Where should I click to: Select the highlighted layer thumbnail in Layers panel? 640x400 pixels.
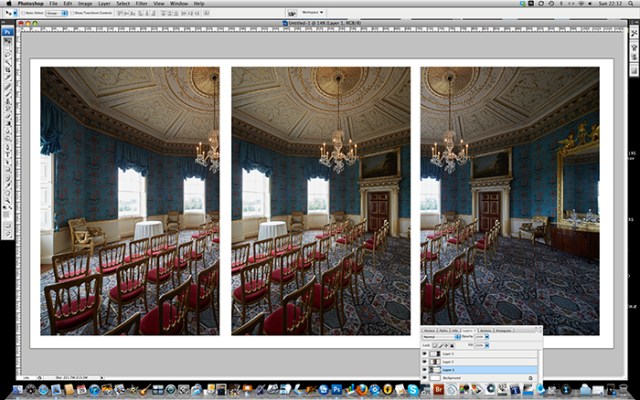pos(435,370)
